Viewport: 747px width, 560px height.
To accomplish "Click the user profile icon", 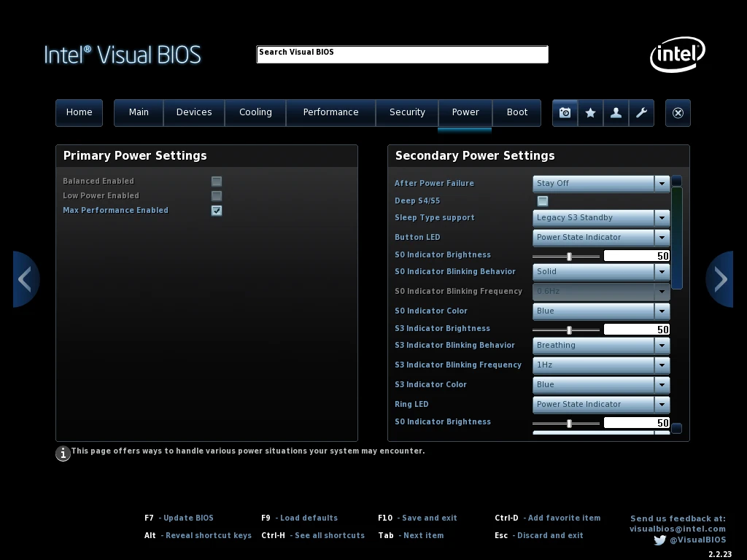I will tap(616, 113).
